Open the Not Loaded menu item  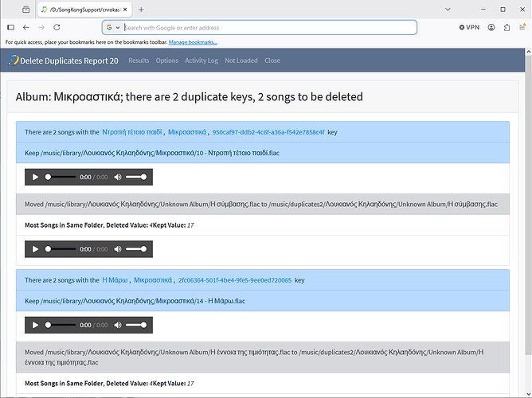tap(241, 60)
